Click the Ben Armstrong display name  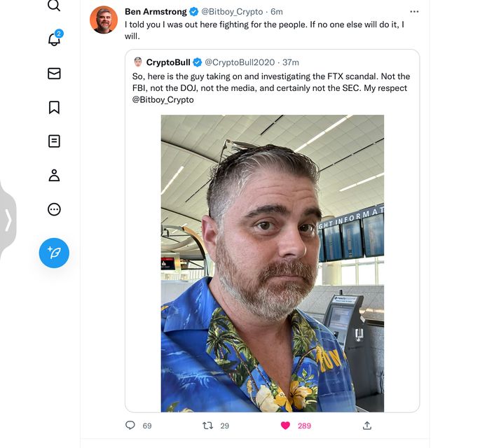[157, 12]
